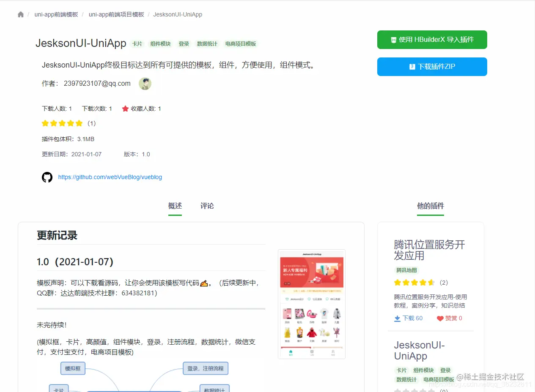Open the uni-app前端项目模板 breadcrumb
Image resolution: width=535 pixels, height=392 pixels.
116,14
